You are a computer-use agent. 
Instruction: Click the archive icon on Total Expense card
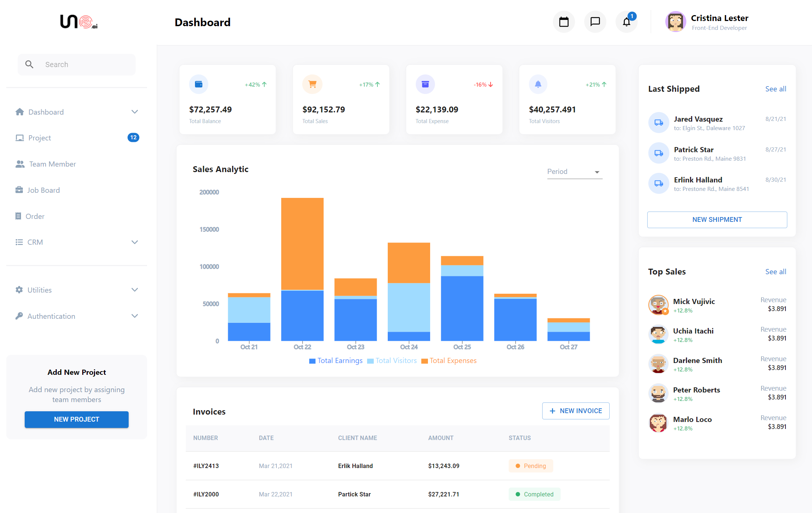point(425,84)
